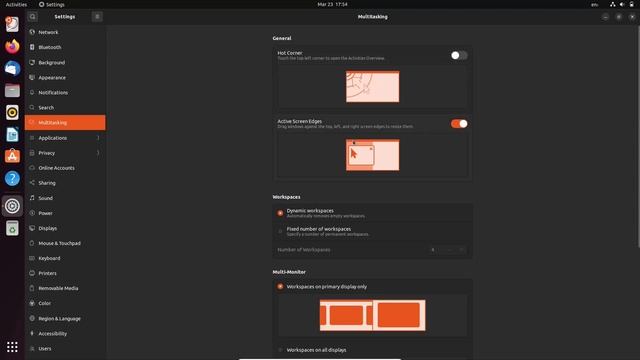This screenshot has width=640, height=360.
Task: Click the Printers icon in sidebar
Action: point(32,273)
